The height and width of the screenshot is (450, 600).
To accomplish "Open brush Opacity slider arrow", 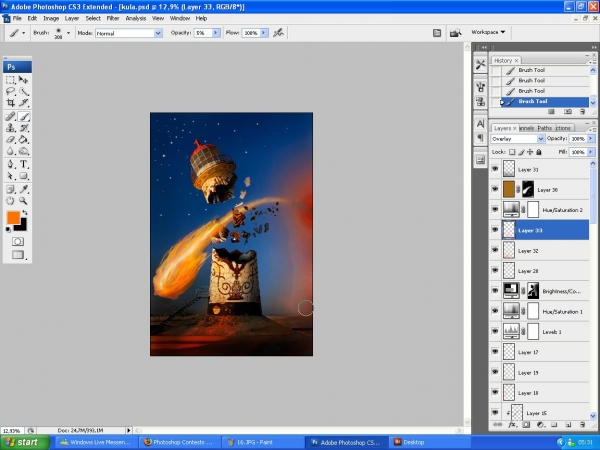I will [x=216, y=33].
